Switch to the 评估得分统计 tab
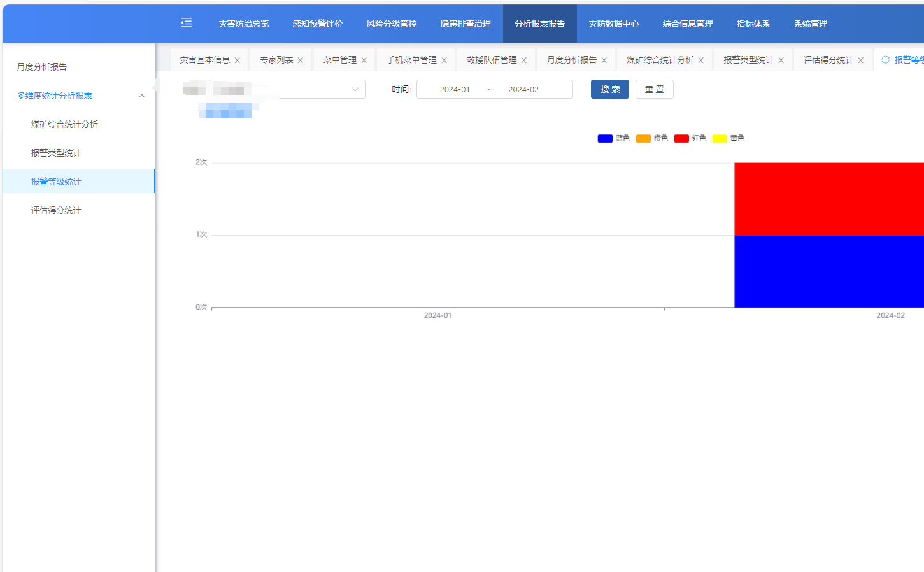Image resolution: width=924 pixels, height=572 pixels. (828, 60)
